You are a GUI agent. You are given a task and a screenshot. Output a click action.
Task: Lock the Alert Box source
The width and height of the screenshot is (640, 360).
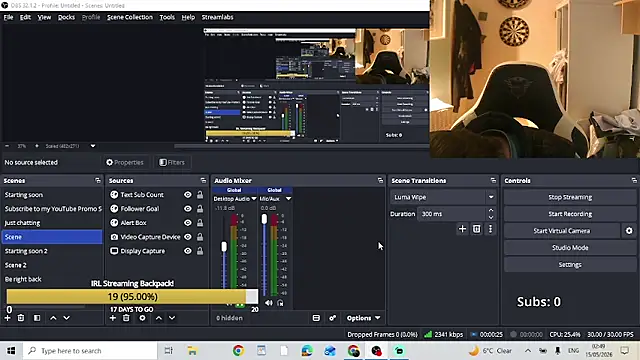(x=200, y=223)
